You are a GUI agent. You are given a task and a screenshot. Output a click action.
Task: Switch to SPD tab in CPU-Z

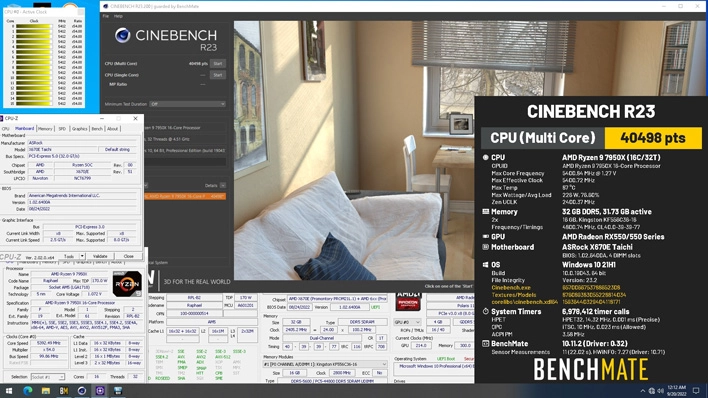pyautogui.click(x=62, y=129)
